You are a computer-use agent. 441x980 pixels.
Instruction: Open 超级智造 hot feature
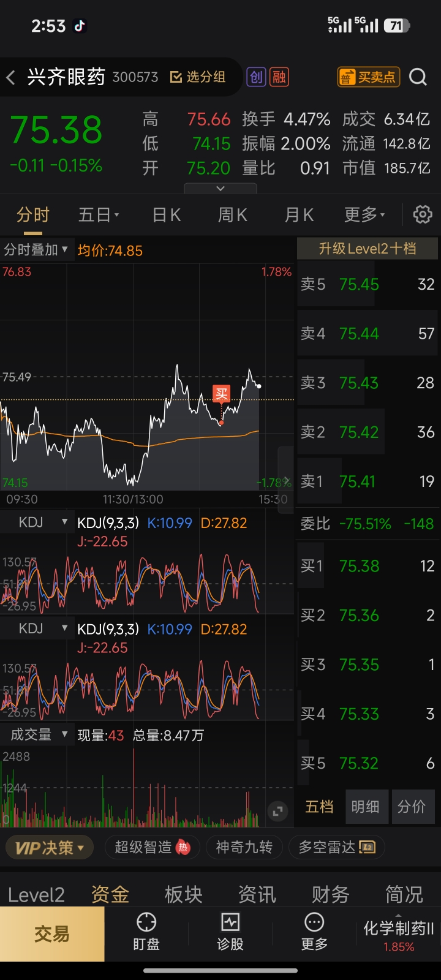tap(153, 848)
